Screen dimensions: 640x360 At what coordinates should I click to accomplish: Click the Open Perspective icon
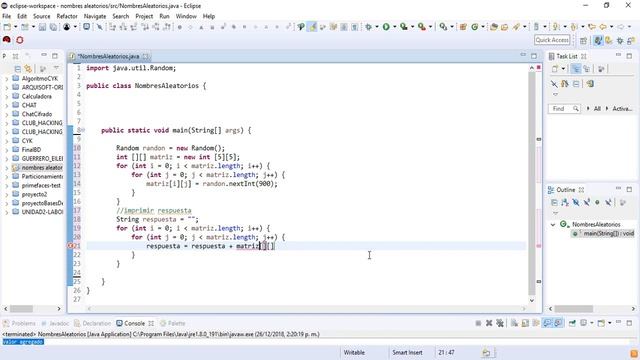pos(583,40)
